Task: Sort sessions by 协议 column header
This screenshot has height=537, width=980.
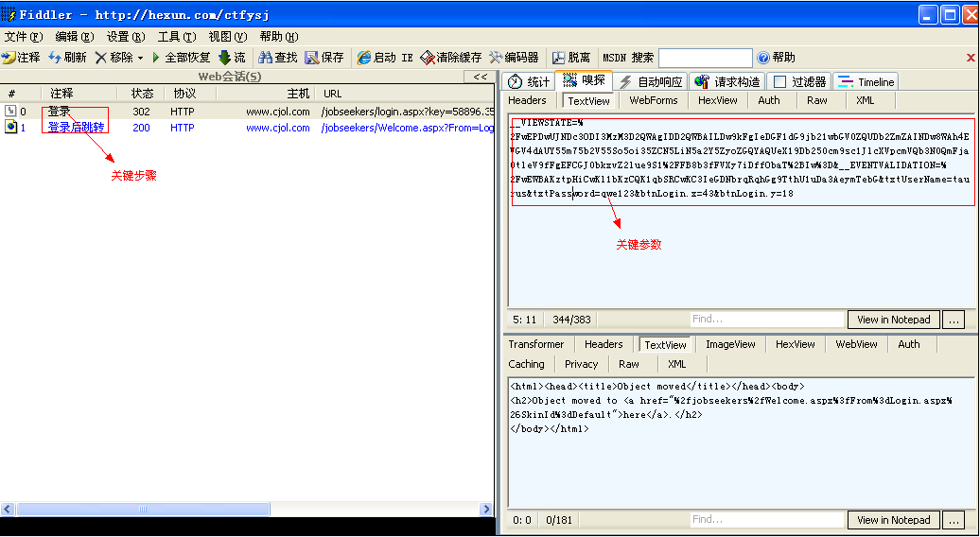Action: [185, 94]
